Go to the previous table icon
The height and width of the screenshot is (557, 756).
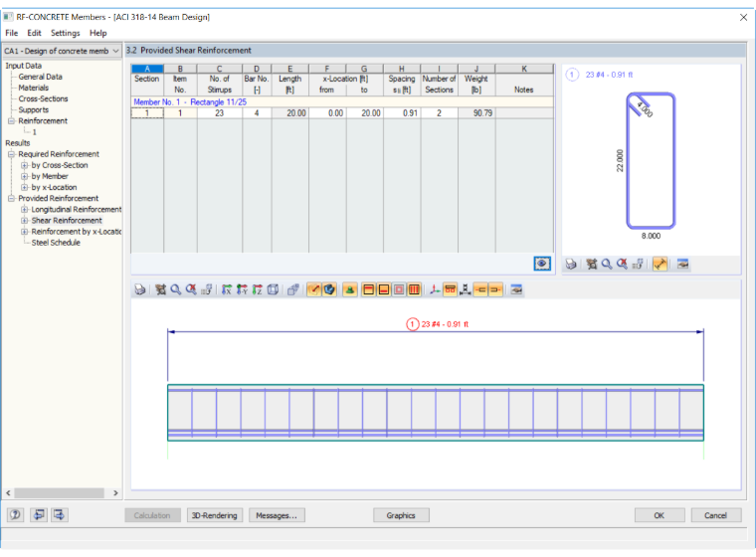tap(39, 514)
